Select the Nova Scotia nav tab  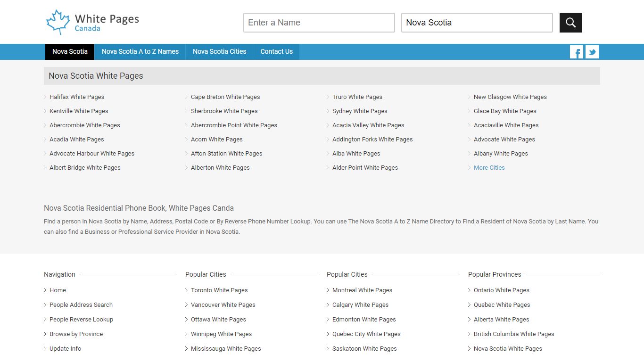tap(70, 52)
